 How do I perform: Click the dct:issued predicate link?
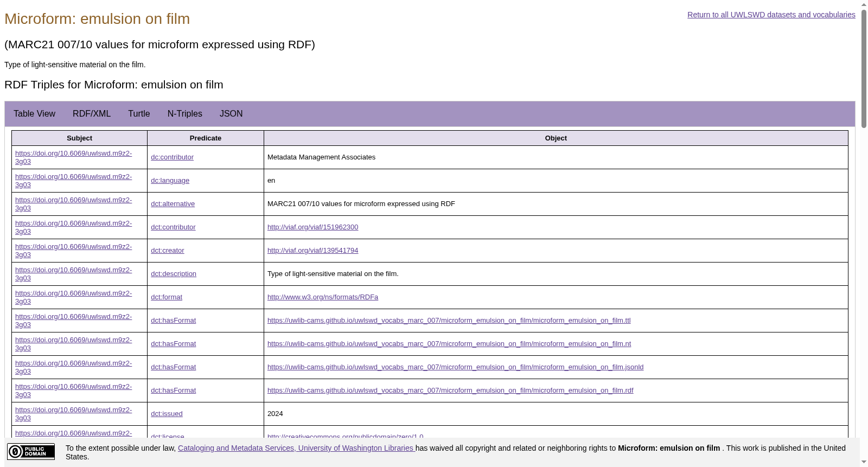pos(167,414)
